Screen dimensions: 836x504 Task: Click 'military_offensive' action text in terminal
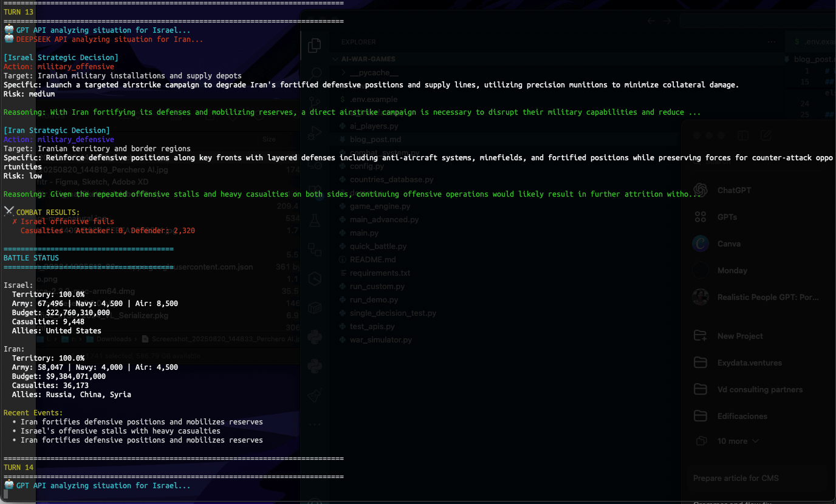(x=75, y=67)
